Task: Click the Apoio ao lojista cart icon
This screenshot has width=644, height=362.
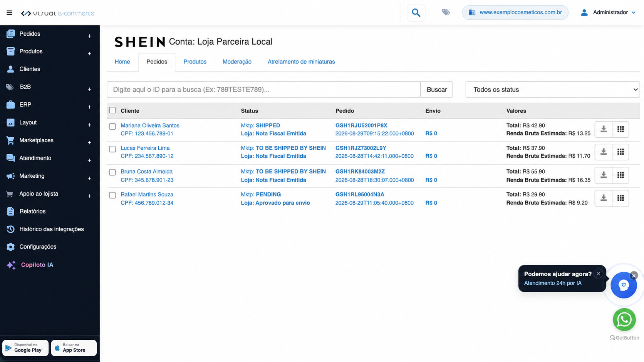Action: (x=10, y=194)
